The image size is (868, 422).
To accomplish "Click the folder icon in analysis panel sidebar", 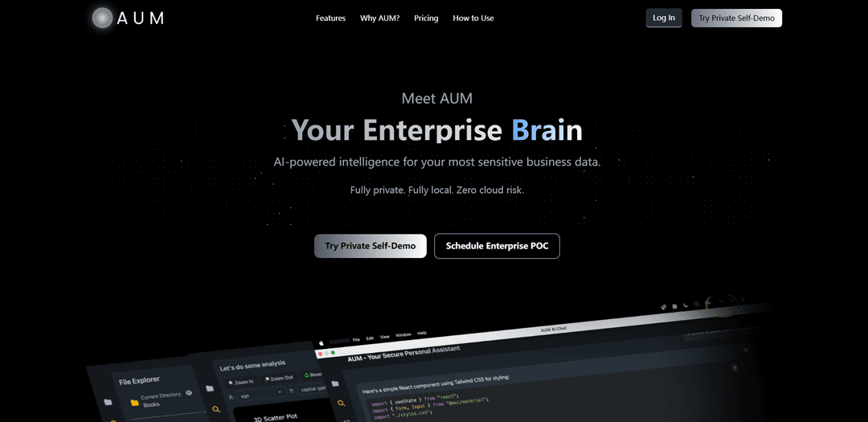I will pyautogui.click(x=210, y=389).
